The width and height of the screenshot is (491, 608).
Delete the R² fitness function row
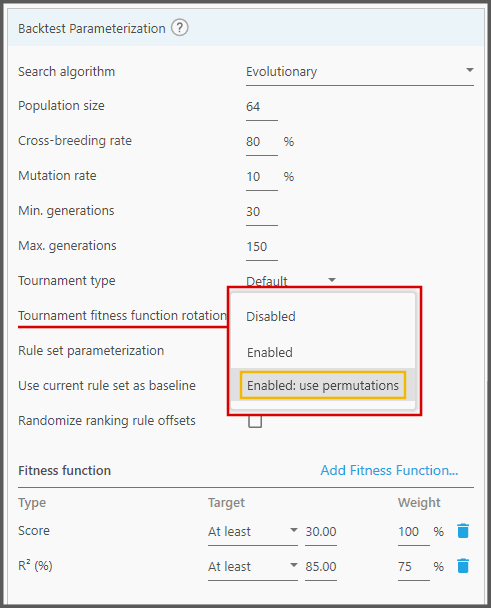pyautogui.click(x=463, y=566)
